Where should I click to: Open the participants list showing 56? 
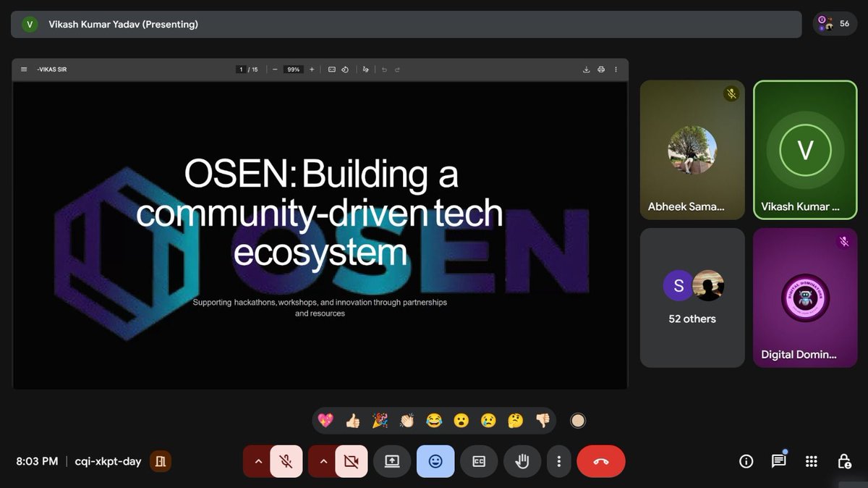pyautogui.click(x=835, y=24)
